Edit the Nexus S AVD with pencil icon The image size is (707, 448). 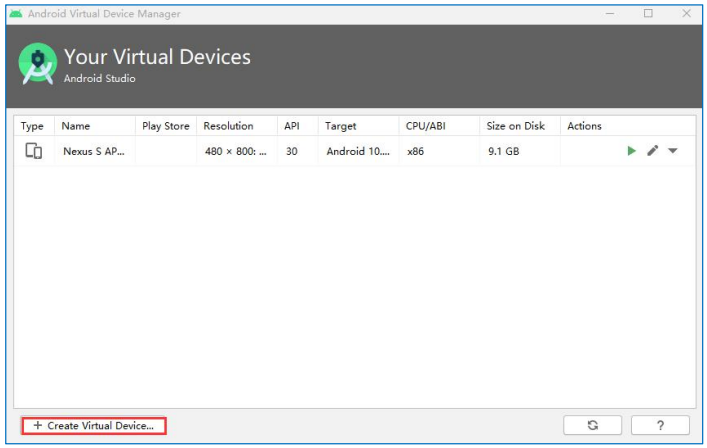(x=652, y=151)
